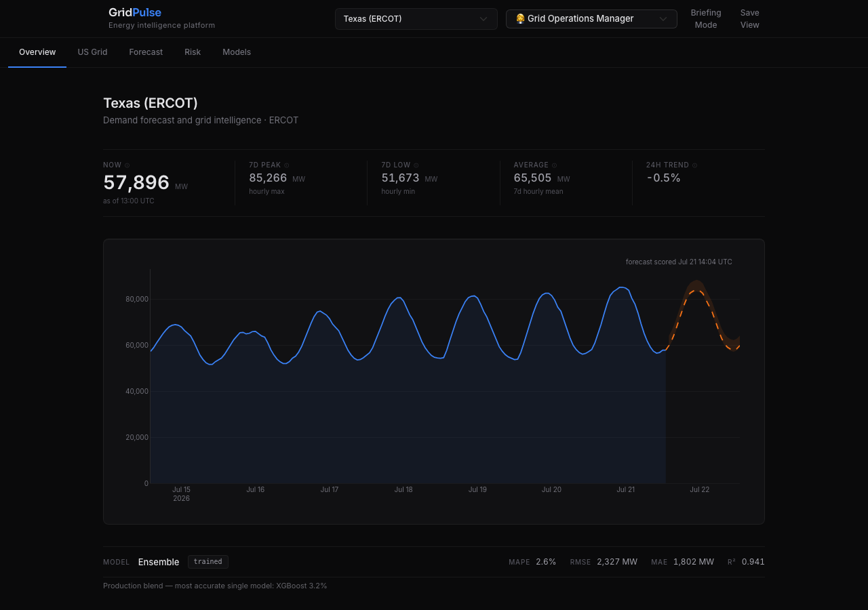The width and height of the screenshot is (868, 610).
Task: Switch to the Forecast tab
Action: click(146, 52)
